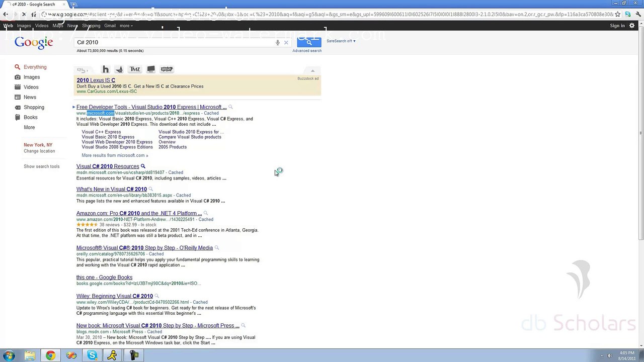644x362 pixels.
Task: Click the Chrome taskbar icon
Action: click(50, 355)
